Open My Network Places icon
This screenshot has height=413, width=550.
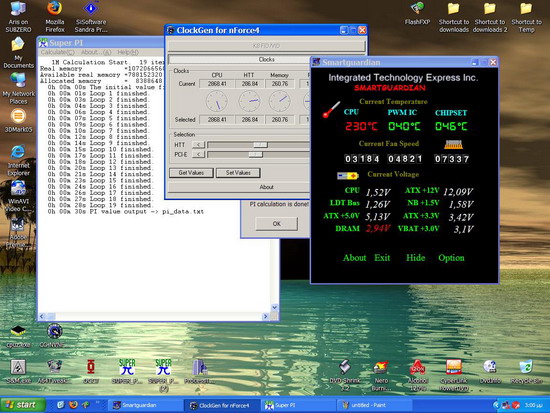tap(18, 88)
